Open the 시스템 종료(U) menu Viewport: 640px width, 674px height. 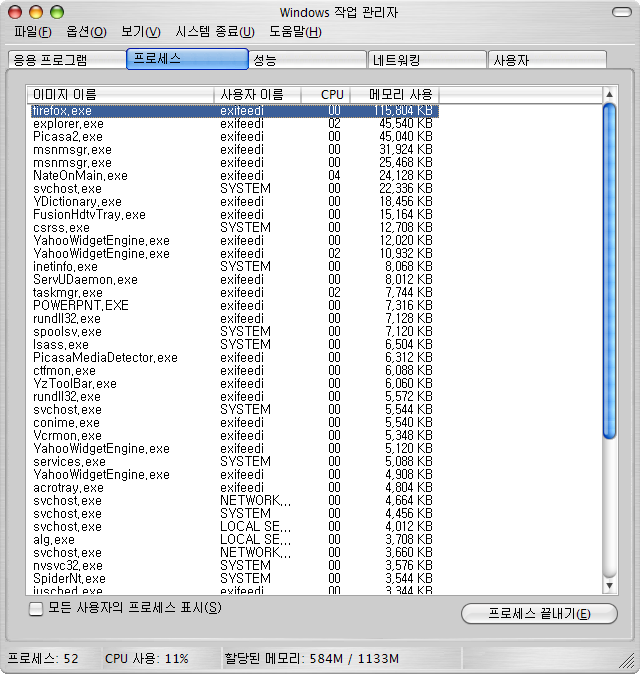click(214, 31)
